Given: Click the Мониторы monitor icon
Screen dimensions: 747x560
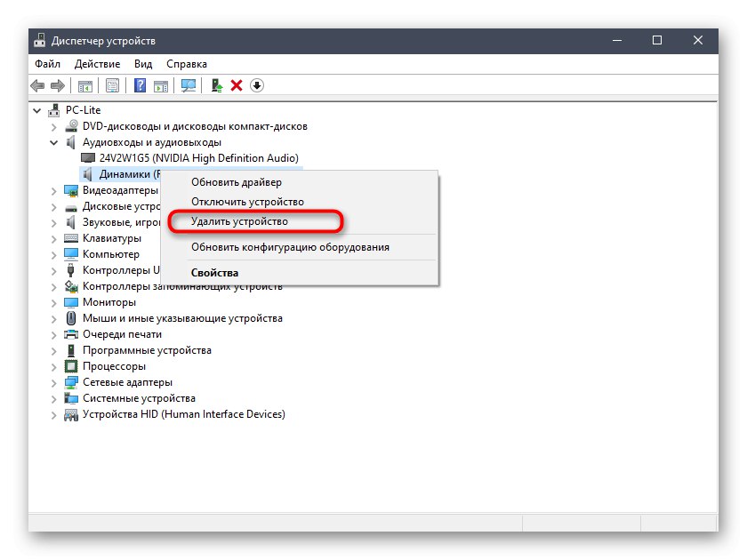Looking at the screenshot, I should [x=71, y=302].
